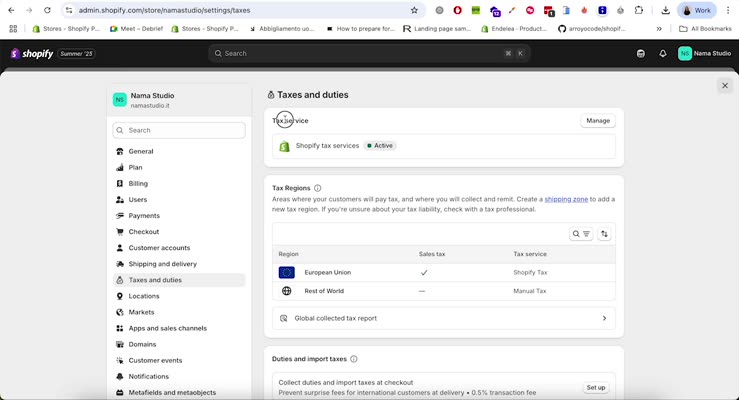Open the browser extensions puzzle icon

coord(639,10)
